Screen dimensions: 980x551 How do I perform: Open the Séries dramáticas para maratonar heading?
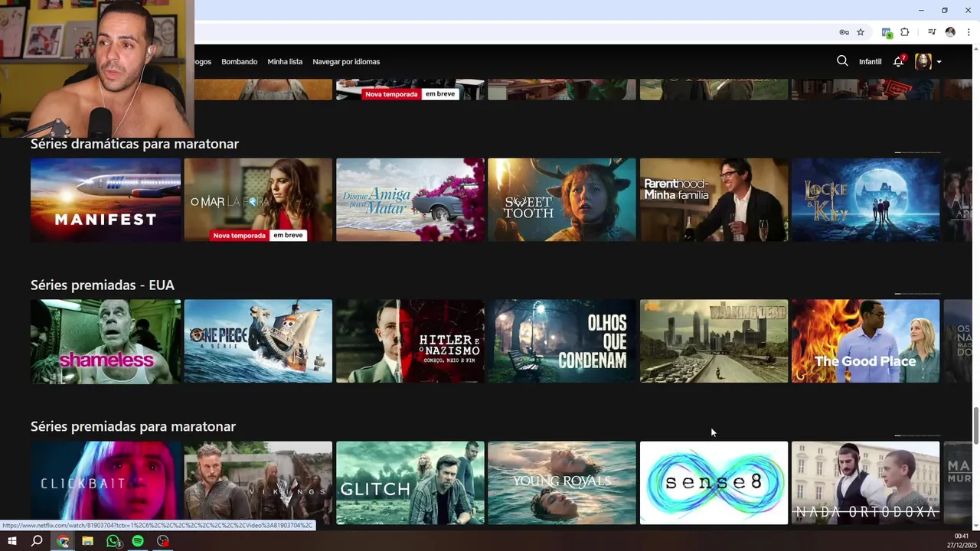click(x=135, y=144)
